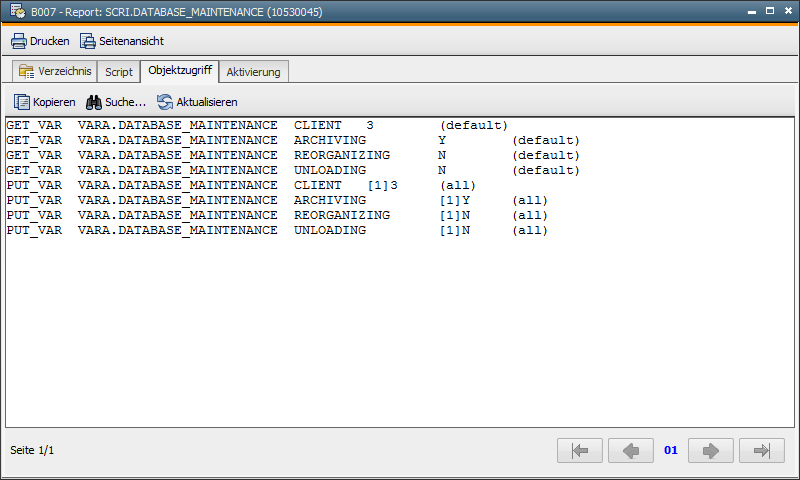The image size is (800, 480).
Task: Copy report using Kopieren
Action: tap(44, 102)
